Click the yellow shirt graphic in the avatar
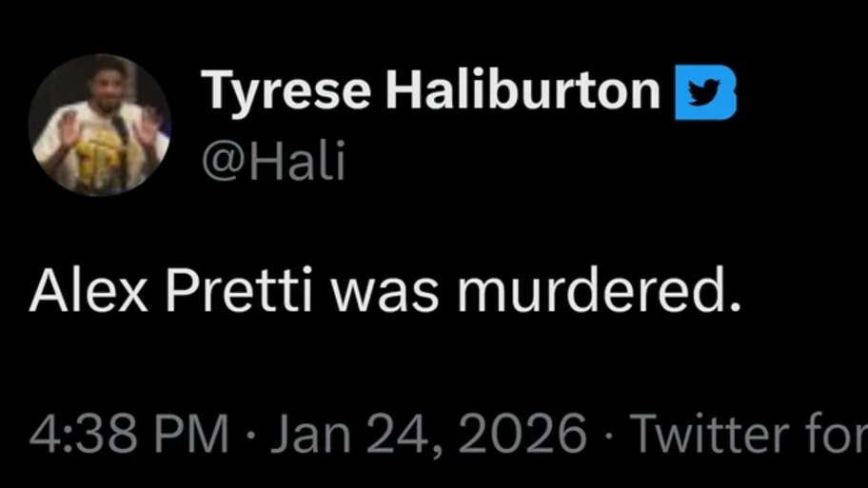 (x=101, y=147)
